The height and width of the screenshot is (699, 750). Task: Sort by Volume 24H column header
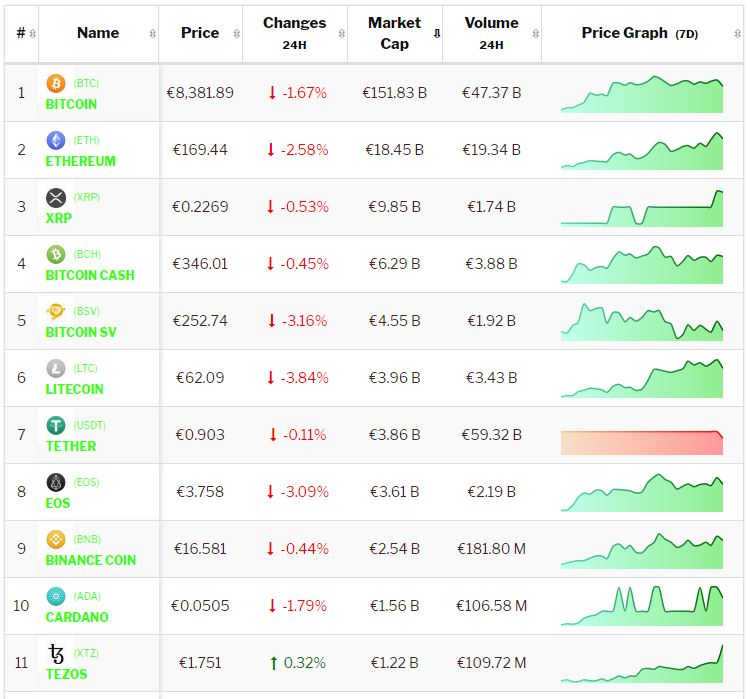click(491, 33)
